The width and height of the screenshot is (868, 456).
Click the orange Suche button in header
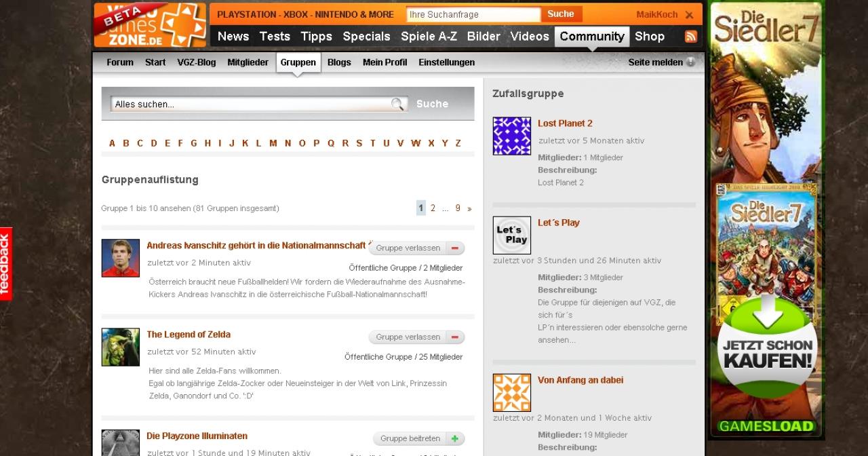point(561,14)
